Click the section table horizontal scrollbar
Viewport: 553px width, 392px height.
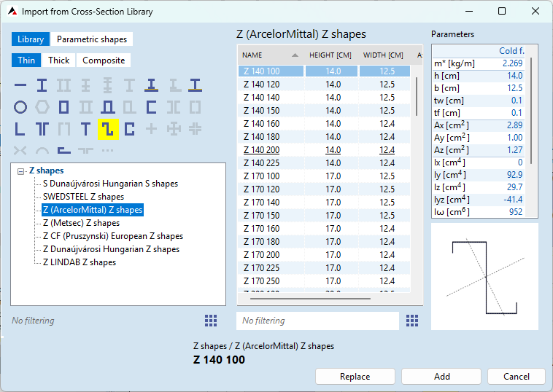tap(310, 299)
